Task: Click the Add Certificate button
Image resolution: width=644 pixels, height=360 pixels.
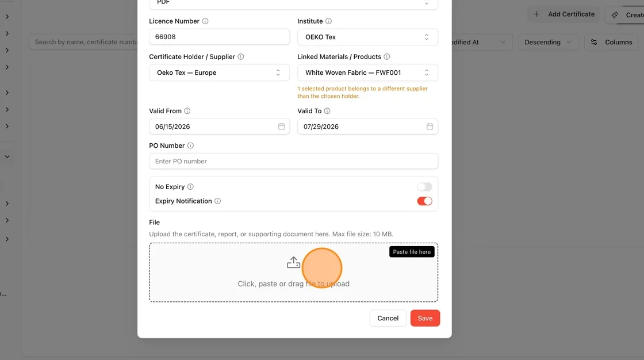Action: [565, 14]
